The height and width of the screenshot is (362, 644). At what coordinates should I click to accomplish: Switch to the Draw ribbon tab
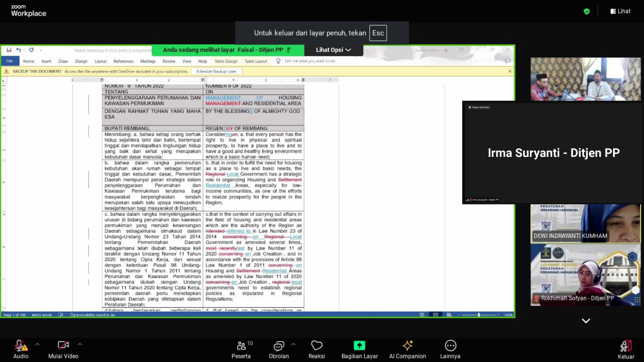point(63,61)
